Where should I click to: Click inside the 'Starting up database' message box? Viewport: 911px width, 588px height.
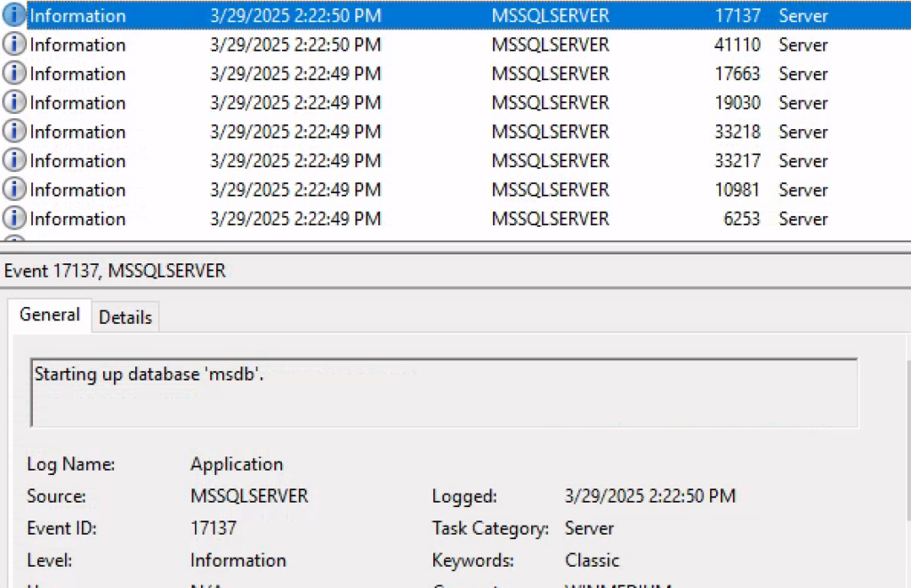(445, 393)
